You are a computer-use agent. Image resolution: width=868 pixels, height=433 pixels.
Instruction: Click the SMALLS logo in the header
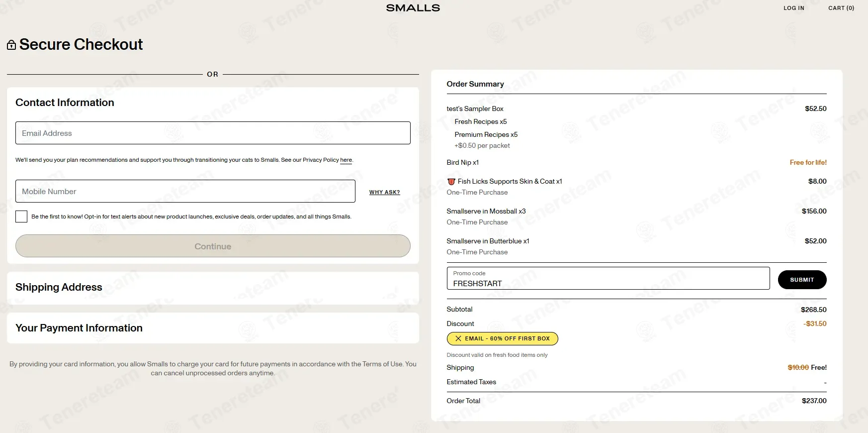click(413, 8)
